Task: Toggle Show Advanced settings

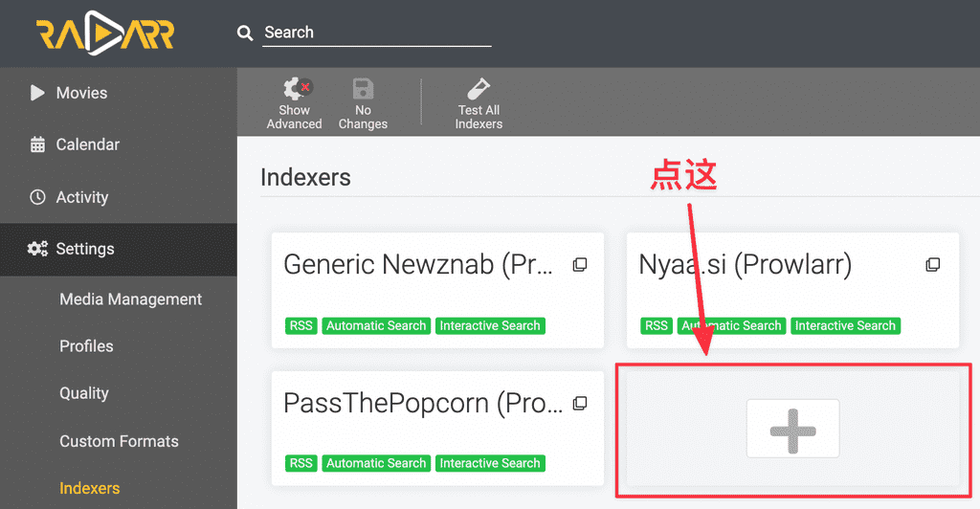Action: click(x=294, y=103)
